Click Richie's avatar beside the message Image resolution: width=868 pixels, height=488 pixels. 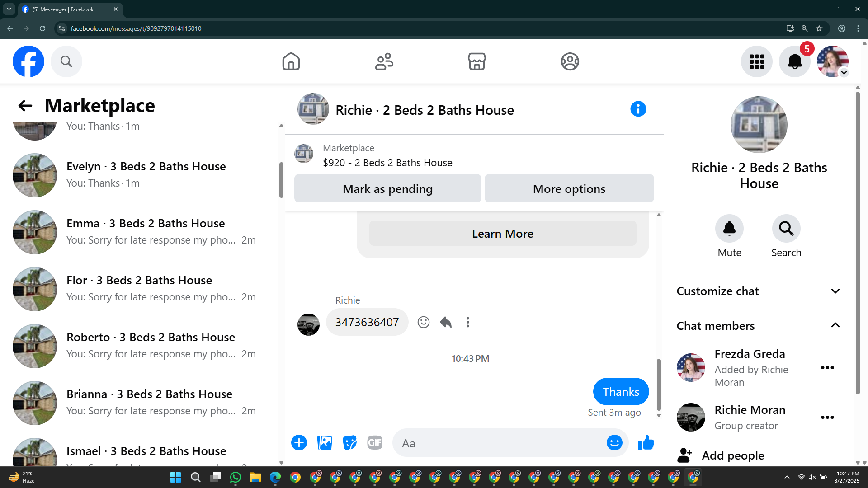(308, 324)
